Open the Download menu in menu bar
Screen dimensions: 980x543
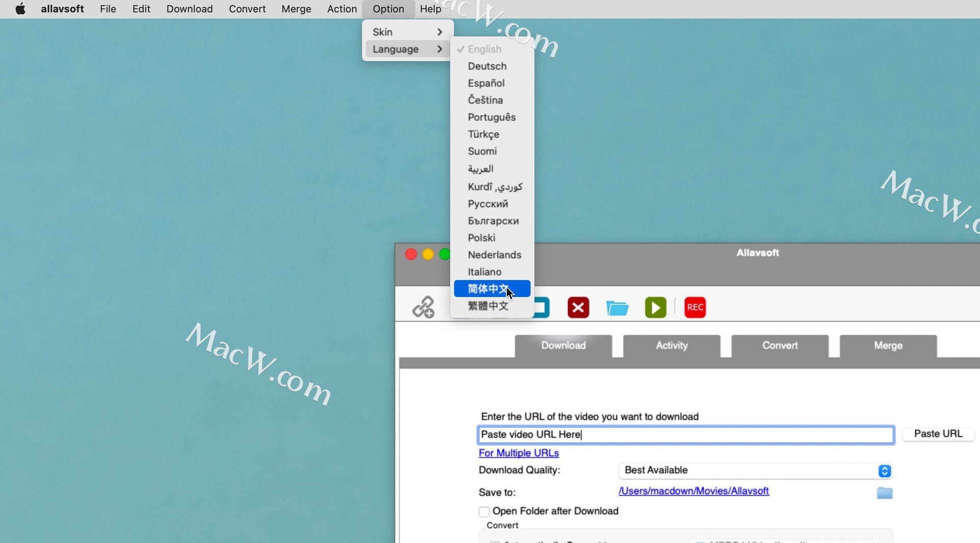[189, 9]
